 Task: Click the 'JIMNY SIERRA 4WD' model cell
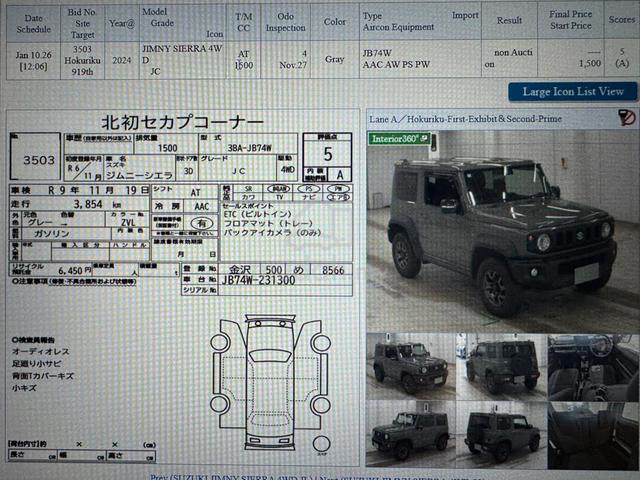pos(182,60)
